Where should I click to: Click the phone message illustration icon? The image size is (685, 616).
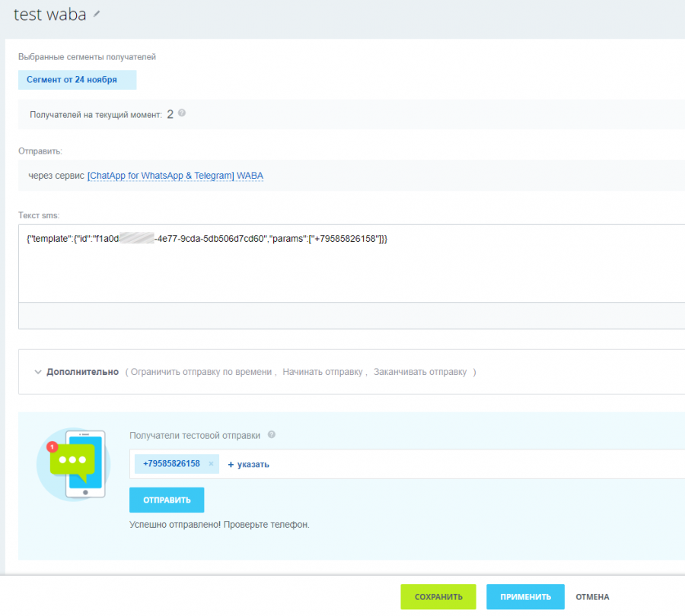click(x=74, y=464)
